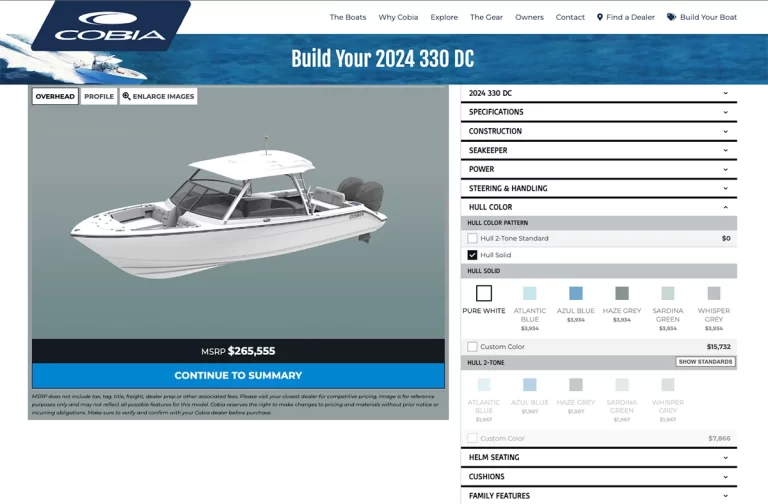The height and width of the screenshot is (504, 768).
Task: Open The Boats menu item
Action: pyautogui.click(x=348, y=17)
